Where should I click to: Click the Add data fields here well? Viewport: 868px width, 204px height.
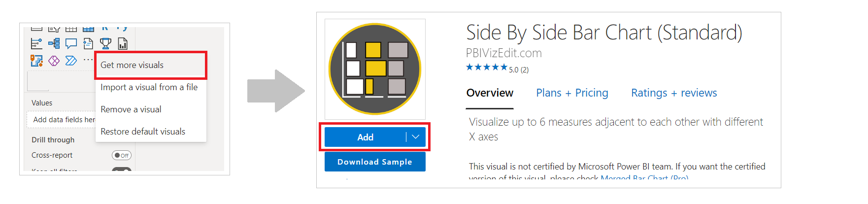pyautogui.click(x=61, y=120)
